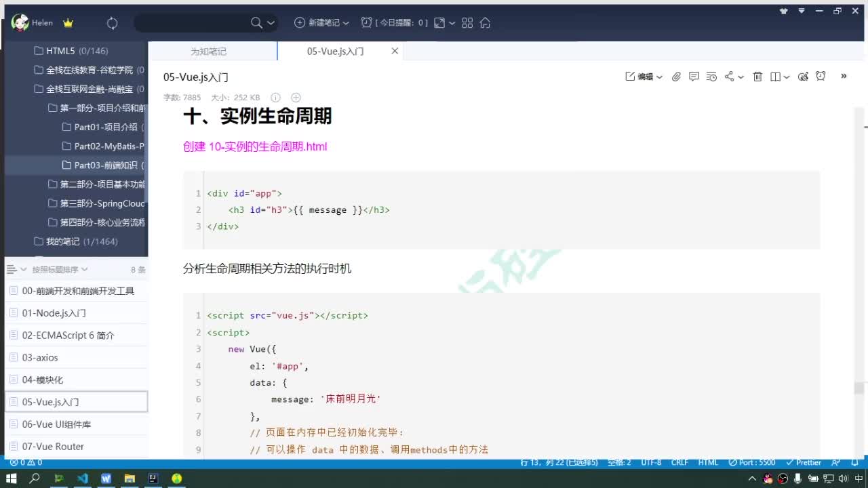The image size is (868, 488).
Task: Open Word from taskbar
Action: point(106,479)
